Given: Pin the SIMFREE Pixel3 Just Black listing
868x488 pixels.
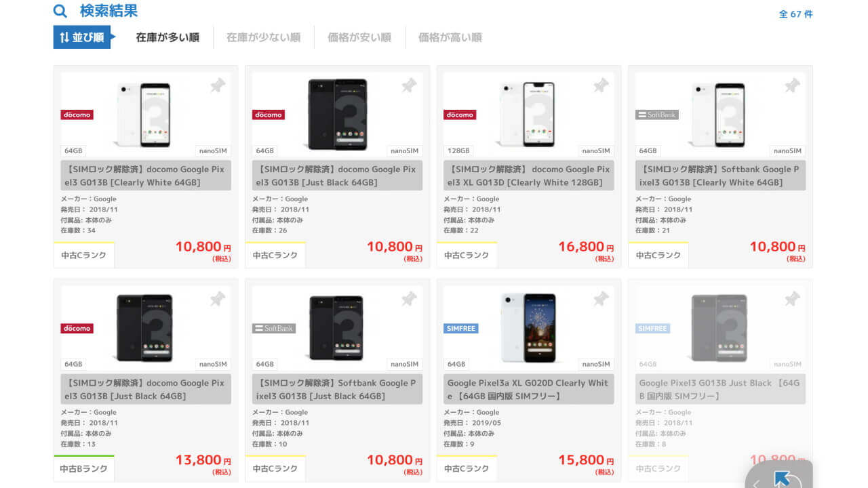Looking at the screenshot, I should point(791,299).
